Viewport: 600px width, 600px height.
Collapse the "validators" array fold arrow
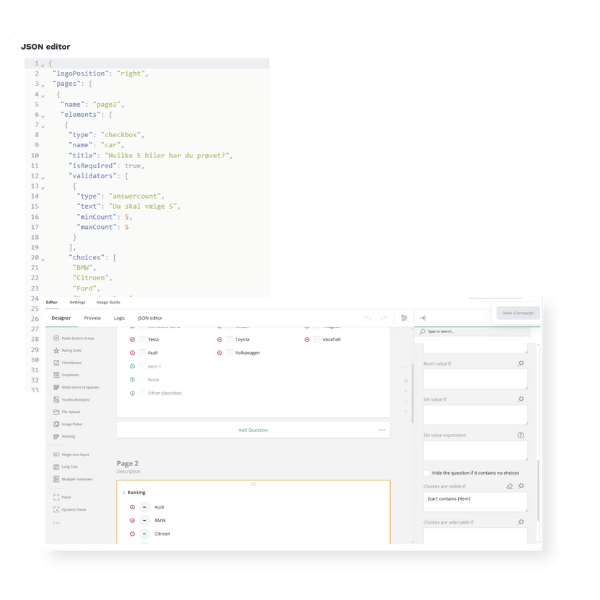coord(43,177)
